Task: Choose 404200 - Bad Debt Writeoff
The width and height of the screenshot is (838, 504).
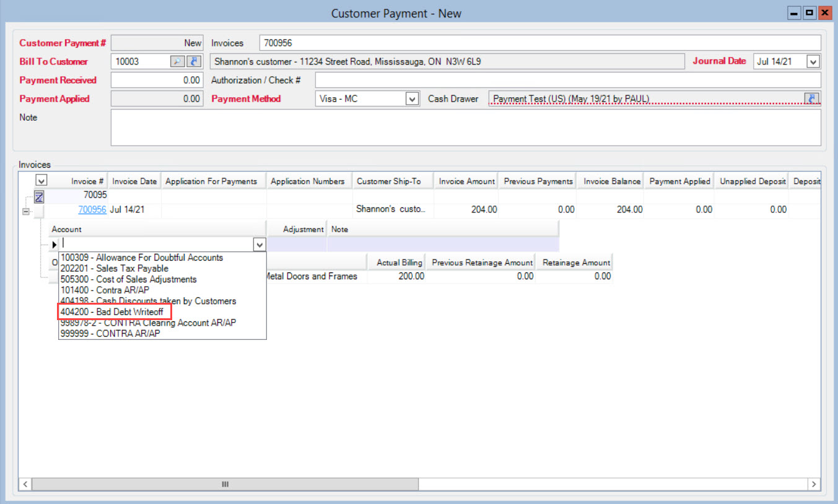Action: [x=111, y=312]
